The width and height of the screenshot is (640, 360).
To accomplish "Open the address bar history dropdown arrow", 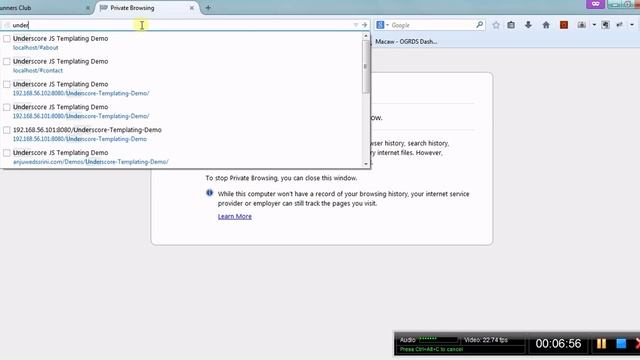I will [356, 25].
